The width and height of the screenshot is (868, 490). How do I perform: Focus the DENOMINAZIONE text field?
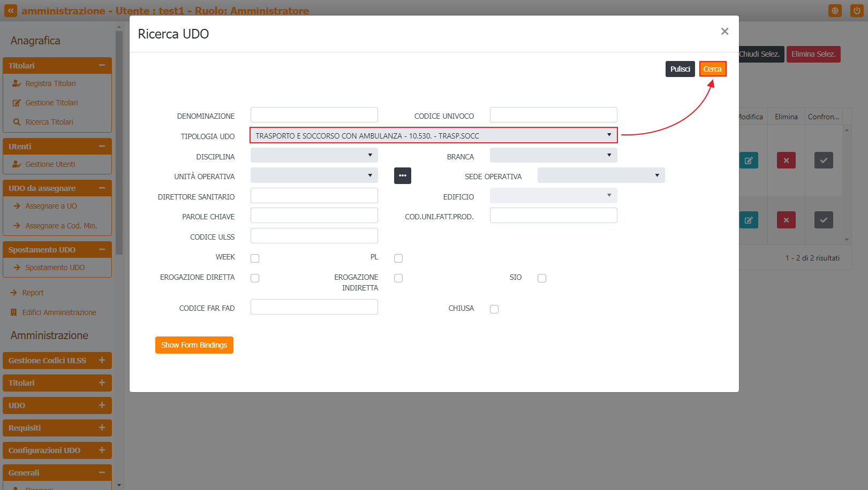point(314,115)
